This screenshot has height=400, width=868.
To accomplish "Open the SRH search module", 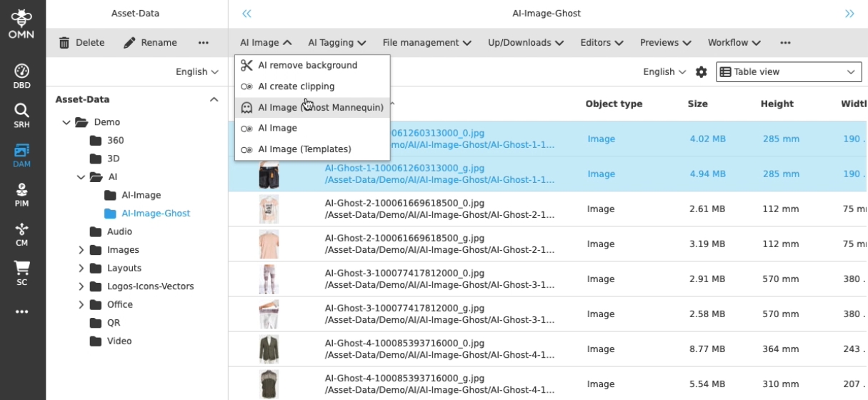I will click(21, 115).
